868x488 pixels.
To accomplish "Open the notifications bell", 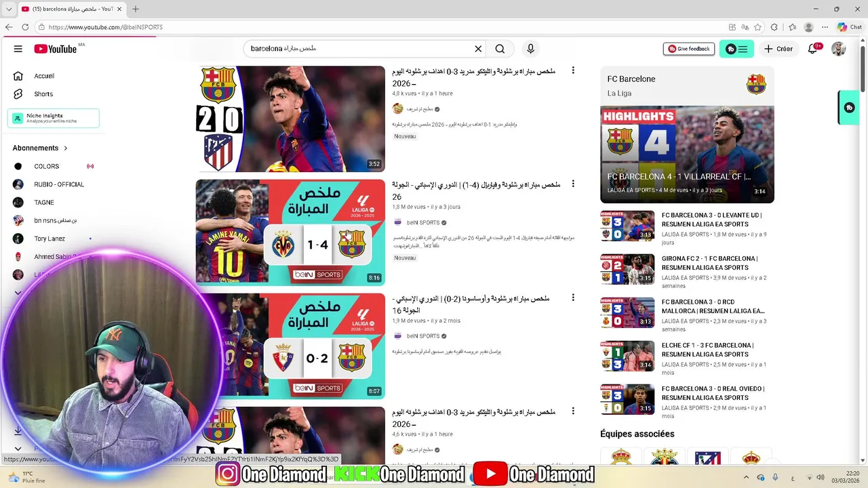I will [x=813, y=49].
